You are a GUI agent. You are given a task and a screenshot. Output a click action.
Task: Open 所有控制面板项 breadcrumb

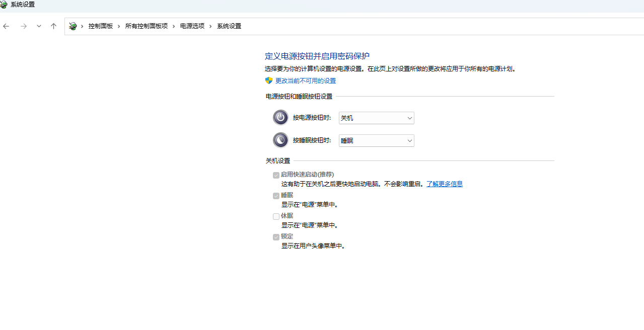tap(147, 26)
